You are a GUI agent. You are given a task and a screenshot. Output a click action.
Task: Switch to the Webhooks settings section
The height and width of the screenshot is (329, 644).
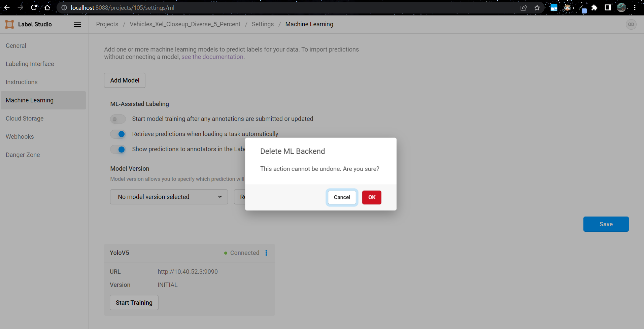tap(20, 136)
